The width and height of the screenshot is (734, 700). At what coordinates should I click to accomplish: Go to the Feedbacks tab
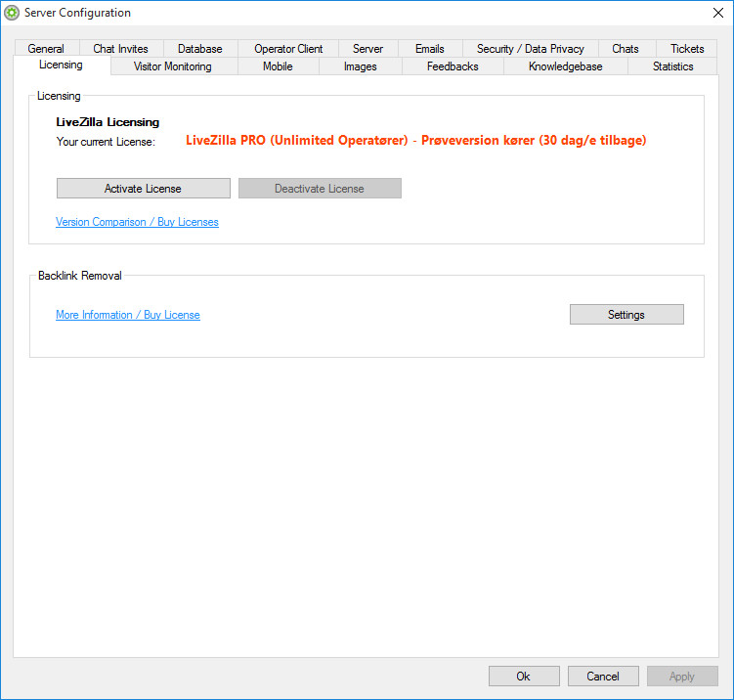click(453, 66)
